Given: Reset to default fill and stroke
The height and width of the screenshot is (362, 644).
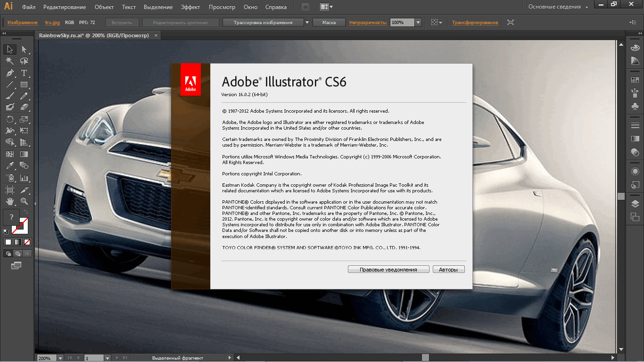Looking at the screenshot, I should pos(6,231).
